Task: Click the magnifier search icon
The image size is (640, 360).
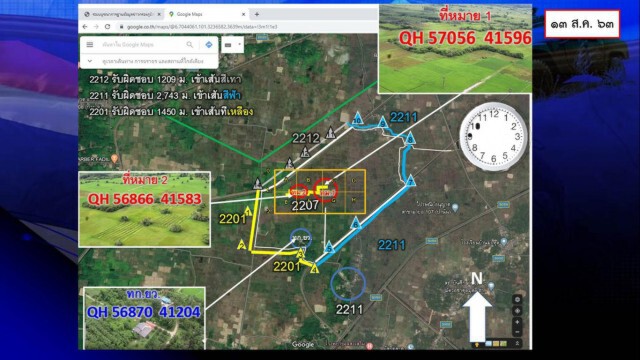Action: (190, 44)
